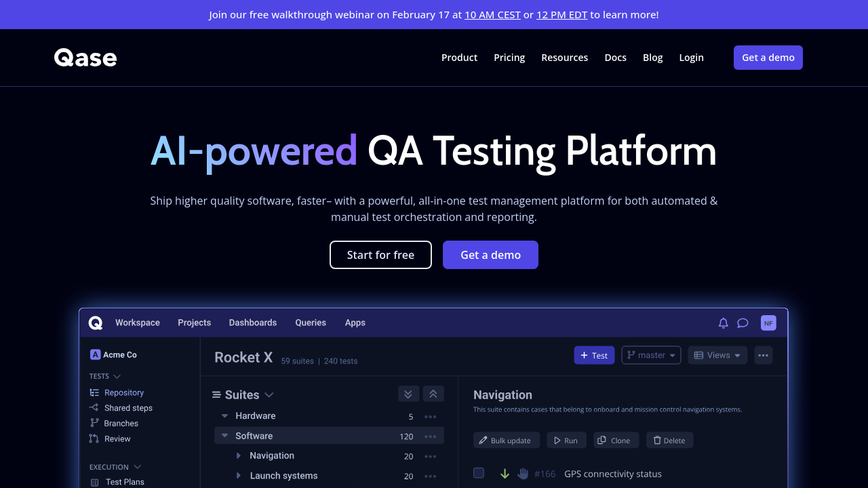Open Hardware suite three-dots options
Image resolution: width=868 pixels, height=488 pixels.
click(430, 417)
